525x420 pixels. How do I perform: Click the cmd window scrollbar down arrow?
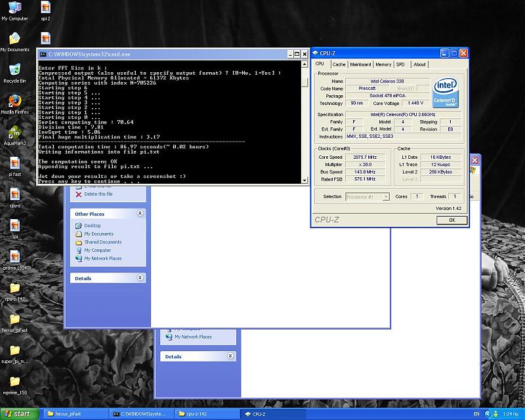304,180
